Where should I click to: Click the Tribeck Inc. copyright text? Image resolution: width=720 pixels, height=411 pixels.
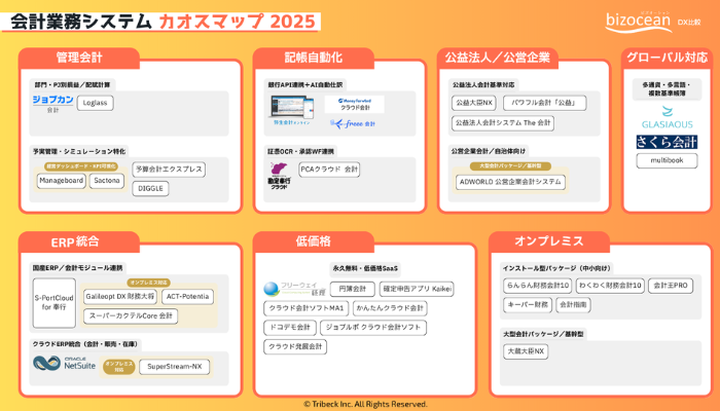[x=366, y=404]
